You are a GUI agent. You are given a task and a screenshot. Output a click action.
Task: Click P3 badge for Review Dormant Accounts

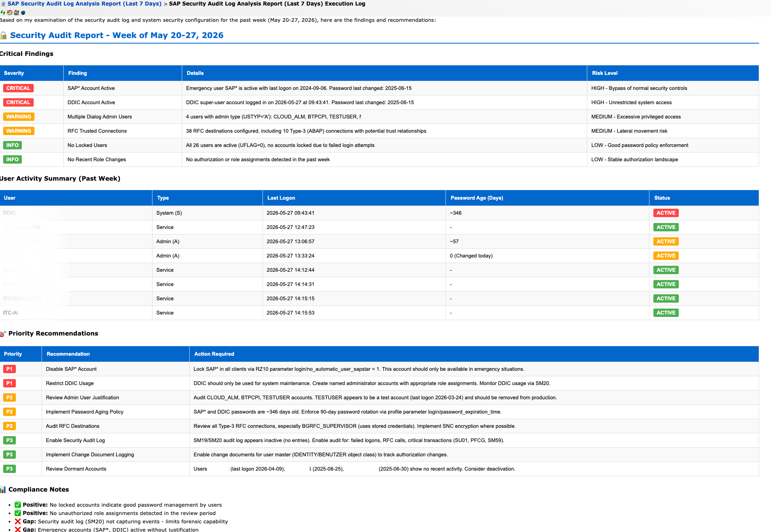10,469
